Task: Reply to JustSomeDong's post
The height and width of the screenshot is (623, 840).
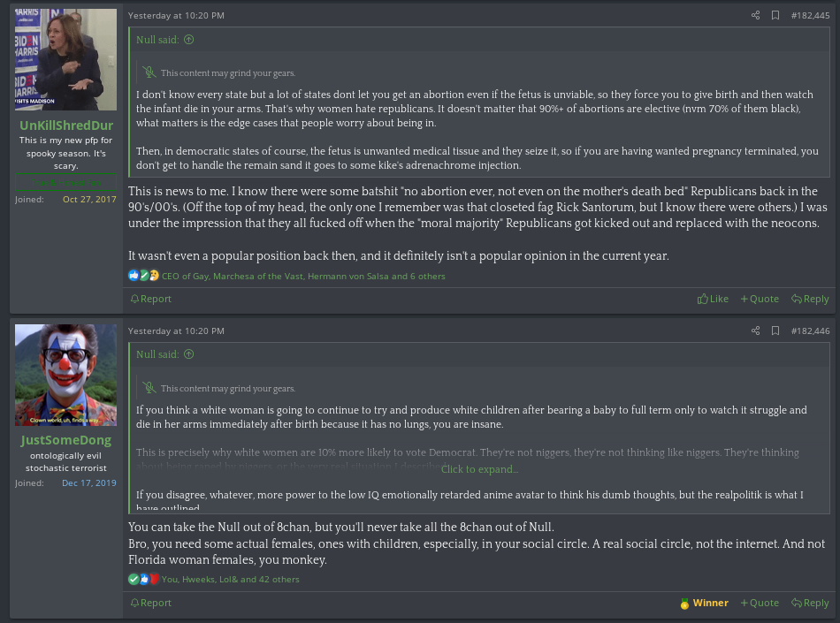Action: 810,603
